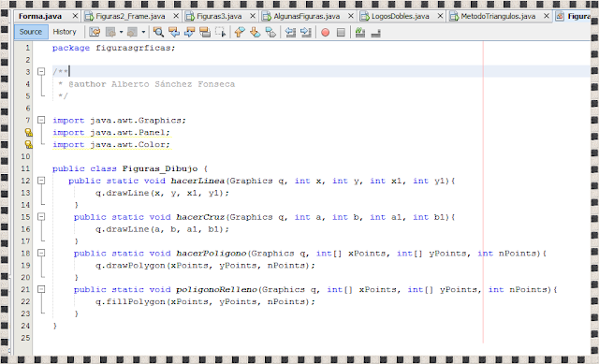
Task: Close the Figuras2_Frame.java tab
Action: click(x=176, y=16)
